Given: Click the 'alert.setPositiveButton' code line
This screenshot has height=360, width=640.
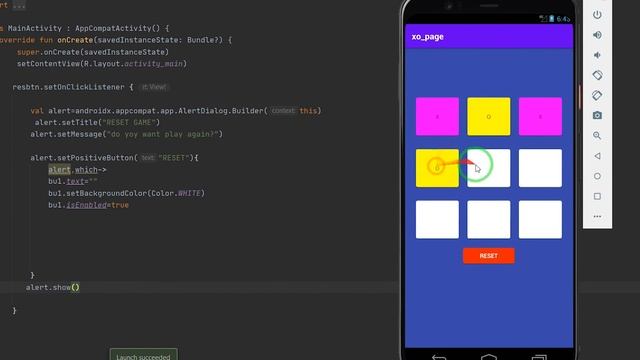Looking at the screenshot, I should 114,158.
